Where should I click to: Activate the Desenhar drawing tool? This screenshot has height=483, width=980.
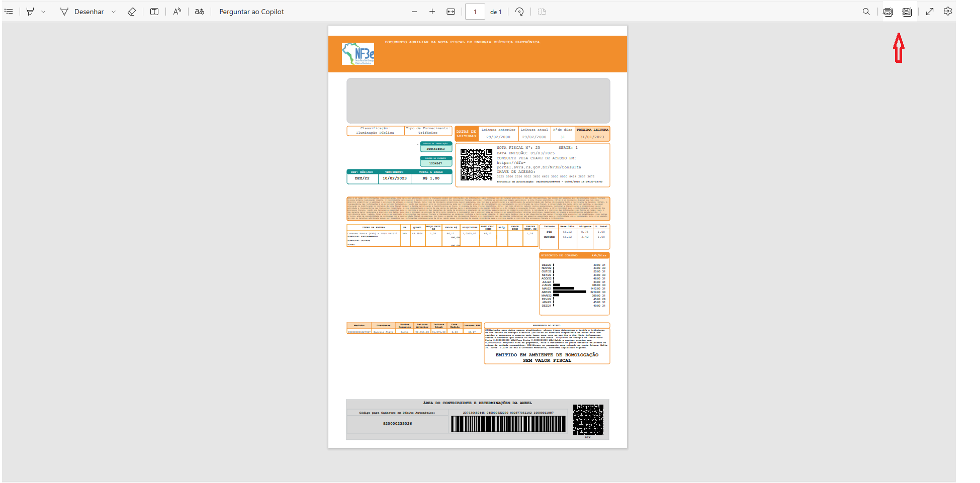click(x=82, y=12)
